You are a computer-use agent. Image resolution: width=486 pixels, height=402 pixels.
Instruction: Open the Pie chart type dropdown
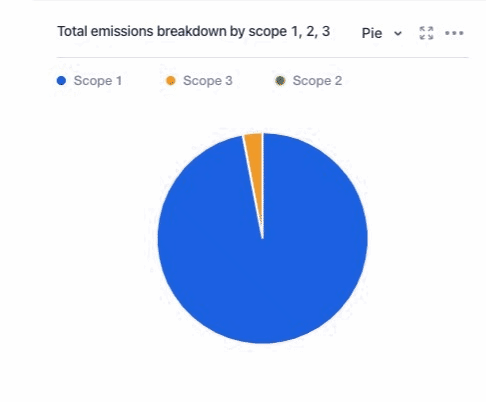coord(382,33)
